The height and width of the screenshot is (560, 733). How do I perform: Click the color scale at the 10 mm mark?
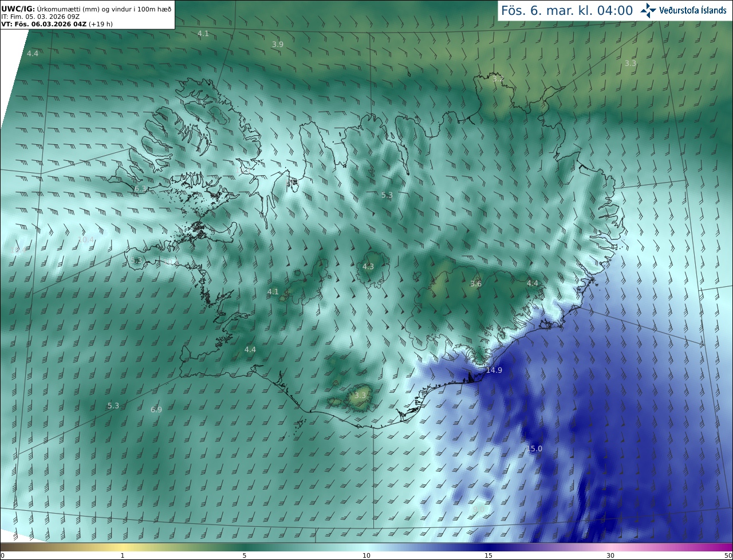pos(366,547)
